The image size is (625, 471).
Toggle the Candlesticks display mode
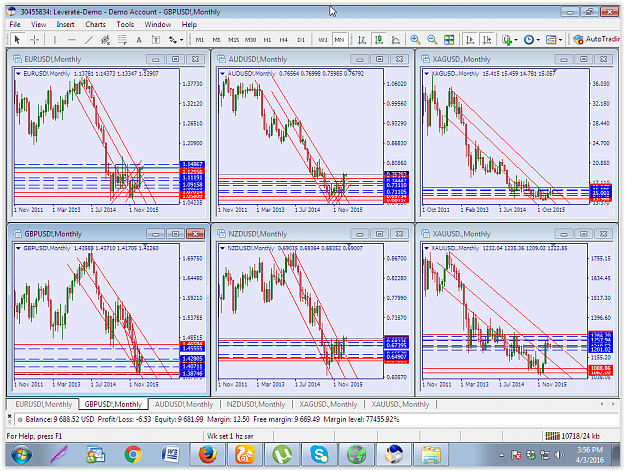[379, 39]
